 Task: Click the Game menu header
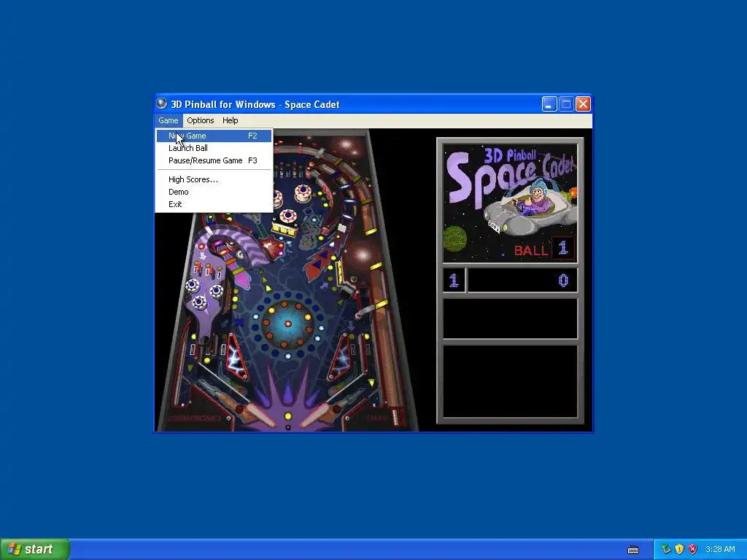(x=169, y=120)
